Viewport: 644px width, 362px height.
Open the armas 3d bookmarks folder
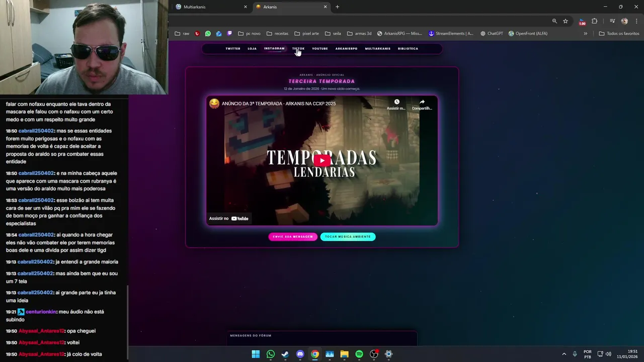tap(359, 34)
